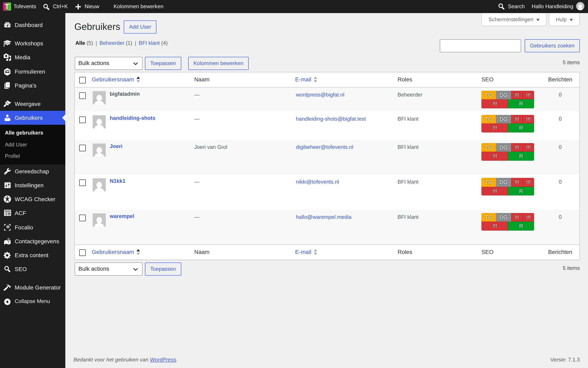
Task: Open Nieuw menu in admin bar
Action: (87, 7)
